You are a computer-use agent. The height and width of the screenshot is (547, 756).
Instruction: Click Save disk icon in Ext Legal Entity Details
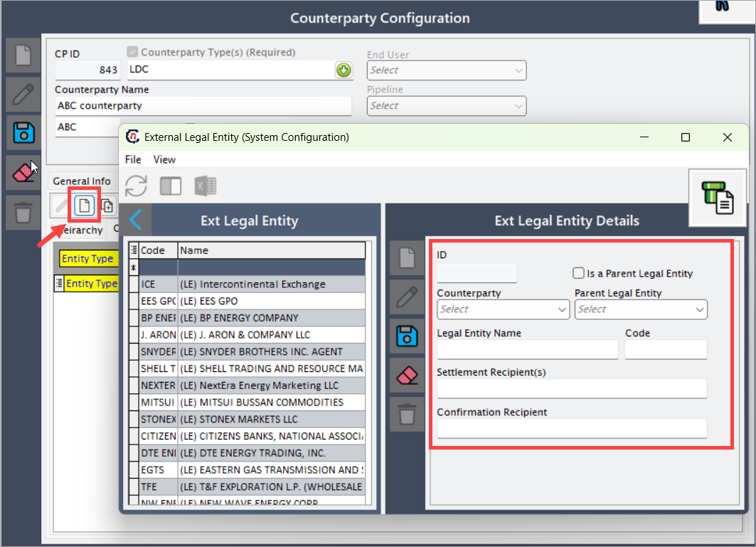pyautogui.click(x=407, y=336)
